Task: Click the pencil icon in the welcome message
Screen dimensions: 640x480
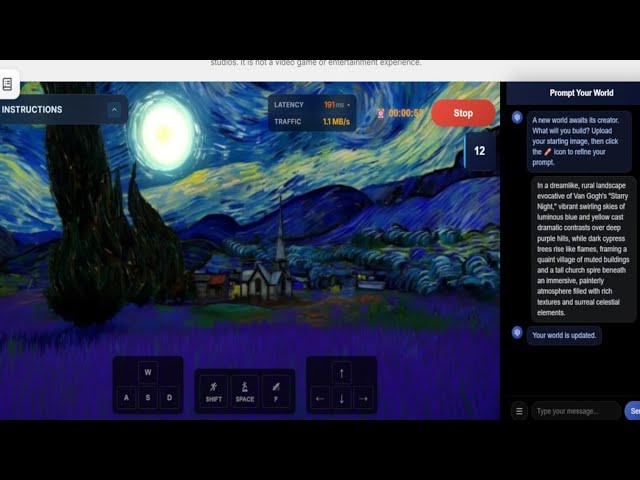Action: 547,152
